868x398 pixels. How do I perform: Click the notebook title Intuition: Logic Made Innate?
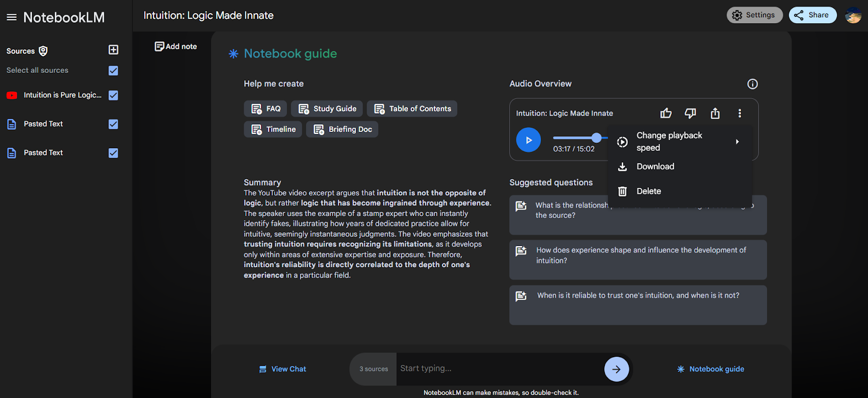click(x=208, y=16)
